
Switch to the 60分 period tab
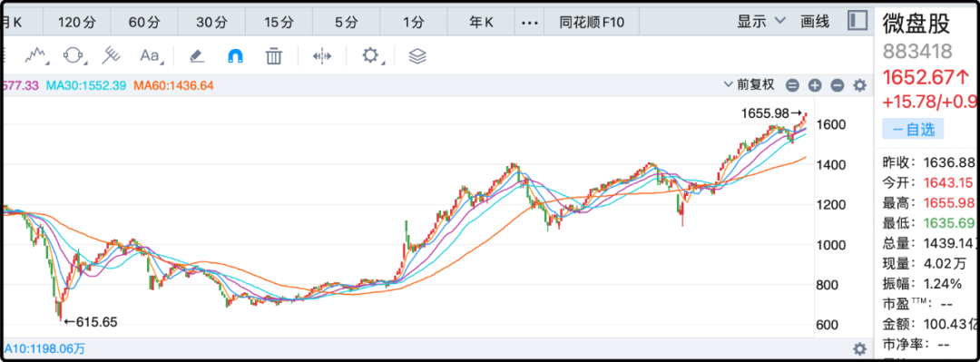(x=144, y=23)
